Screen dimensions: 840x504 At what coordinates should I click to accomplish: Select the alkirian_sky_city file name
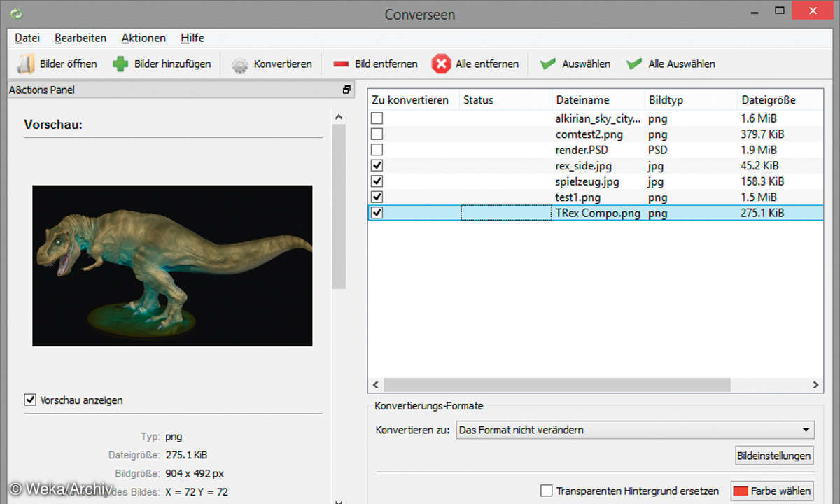(x=597, y=118)
